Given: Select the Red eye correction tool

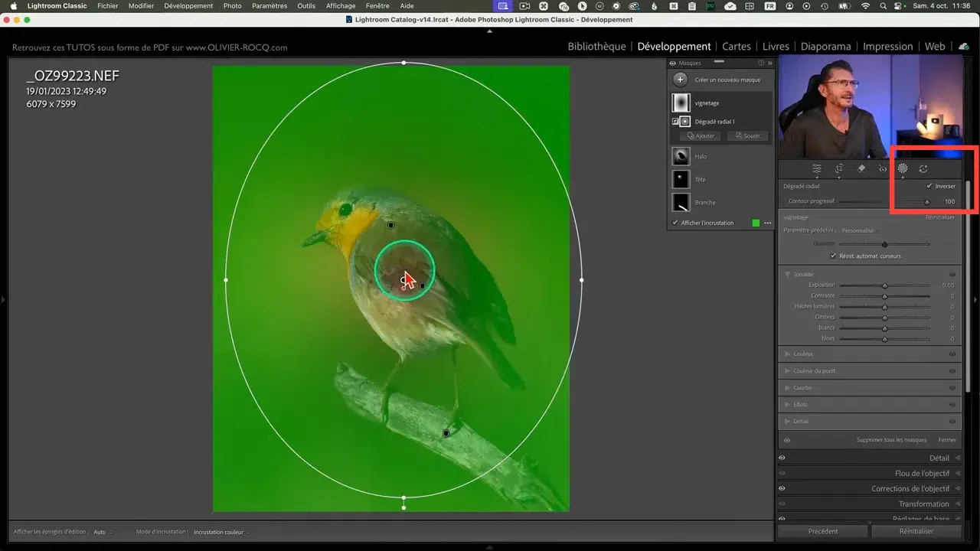Looking at the screenshot, I should (882, 168).
